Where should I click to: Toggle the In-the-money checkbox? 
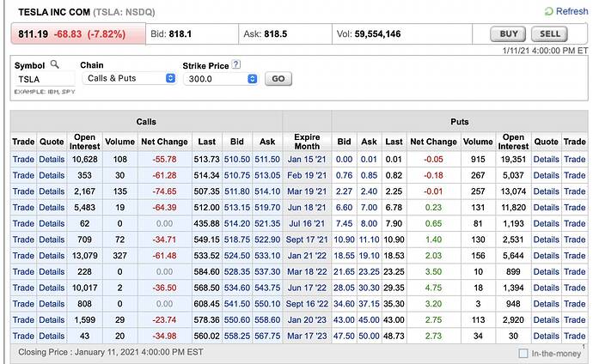click(x=523, y=354)
